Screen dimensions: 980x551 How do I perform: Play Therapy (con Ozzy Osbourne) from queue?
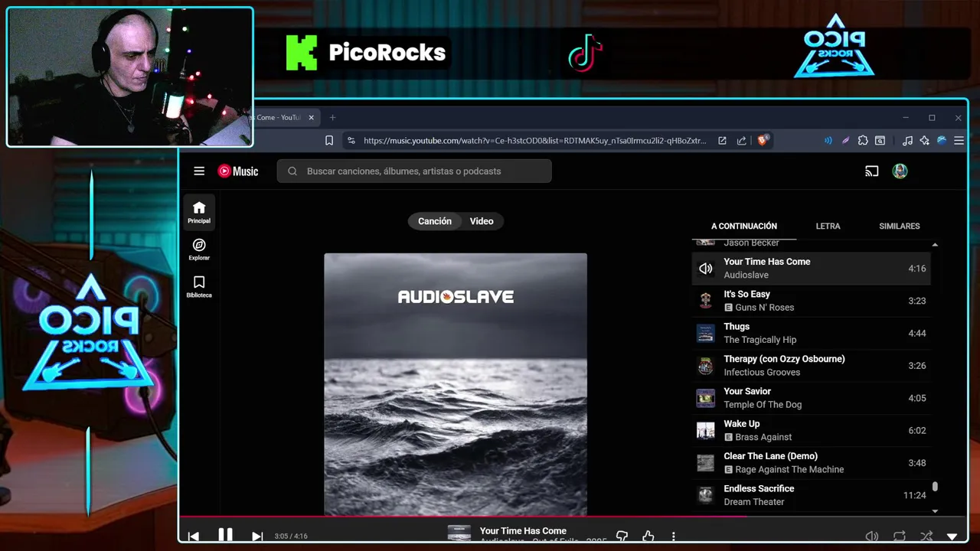(811, 366)
